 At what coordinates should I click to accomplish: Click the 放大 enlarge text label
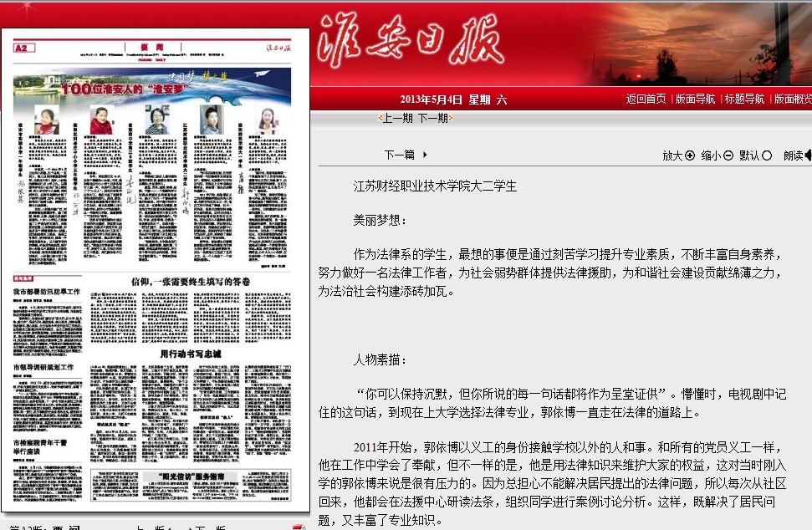672,155
